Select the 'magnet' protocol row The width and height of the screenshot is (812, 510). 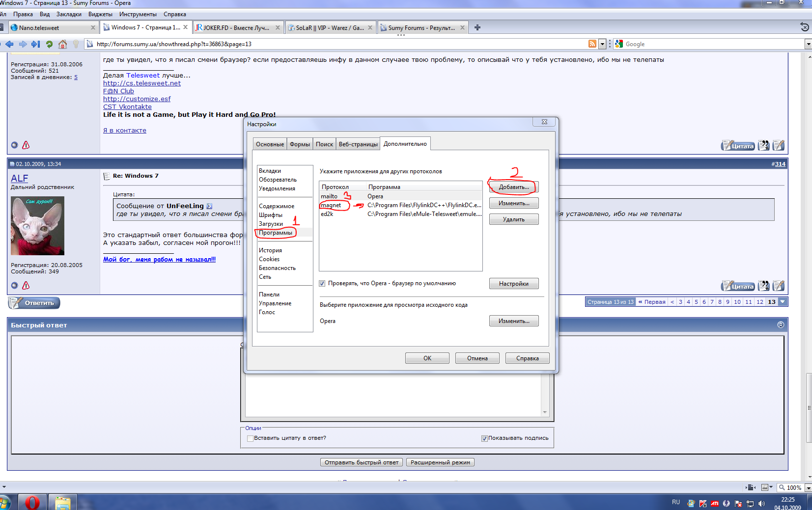tap(331, 205)
